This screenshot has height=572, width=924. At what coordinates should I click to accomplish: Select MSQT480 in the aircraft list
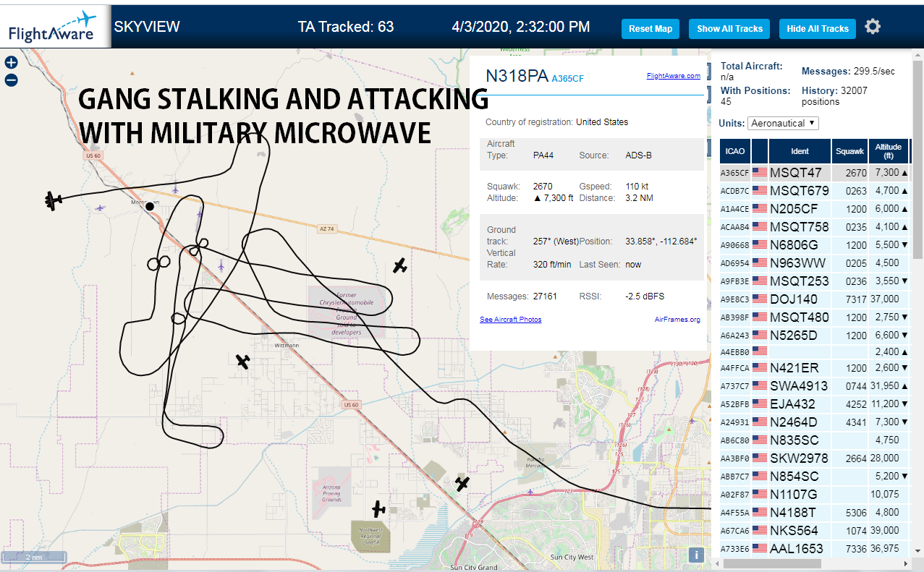[800, 317]
